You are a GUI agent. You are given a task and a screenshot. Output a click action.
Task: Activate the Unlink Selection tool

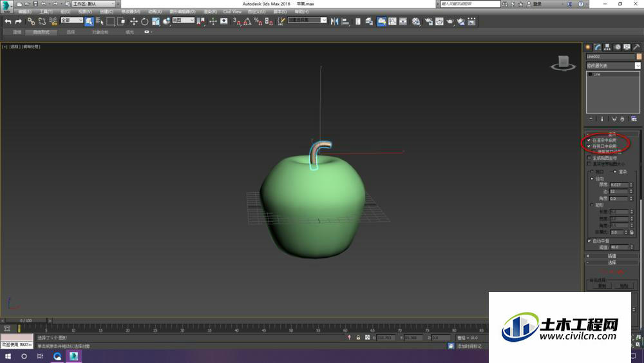click(42, 21)
